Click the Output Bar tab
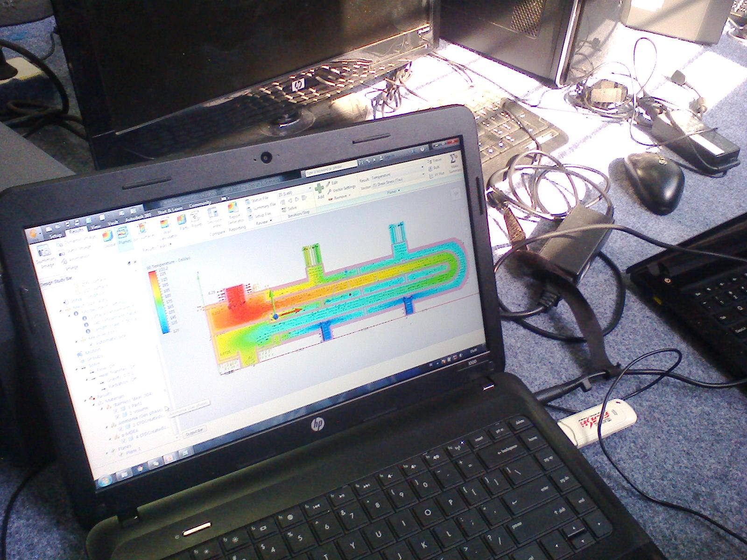This screenshot has width=747, height=560. [195, 433]
